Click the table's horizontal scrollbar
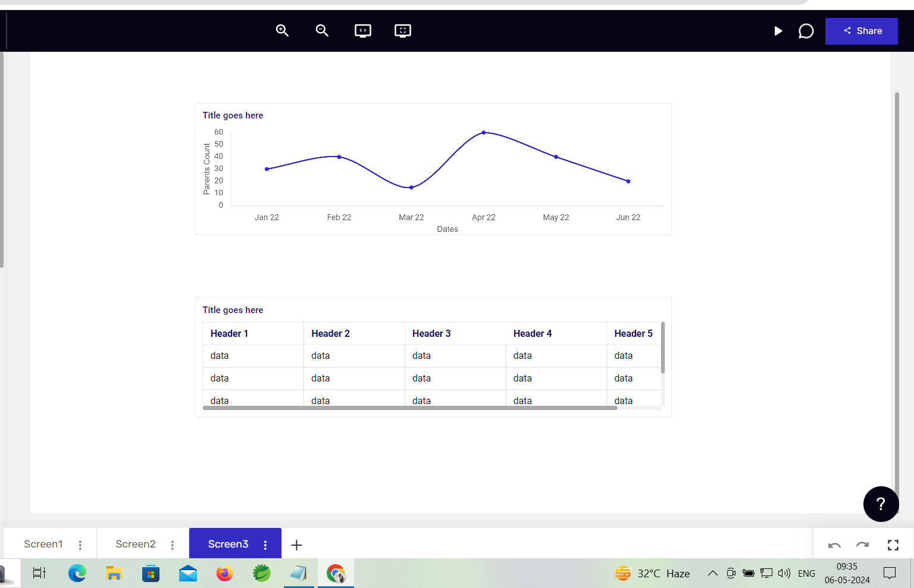914x588 pixels. tap(410, 408)
